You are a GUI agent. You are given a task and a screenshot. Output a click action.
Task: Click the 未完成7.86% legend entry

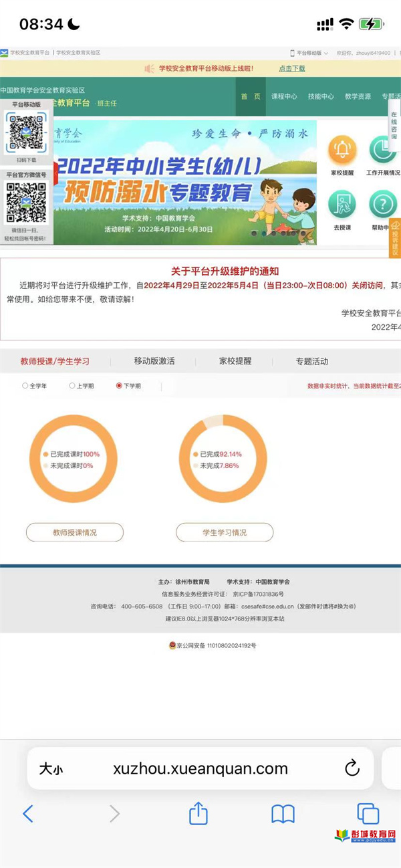pyautogui.click(x=217, y=465)
